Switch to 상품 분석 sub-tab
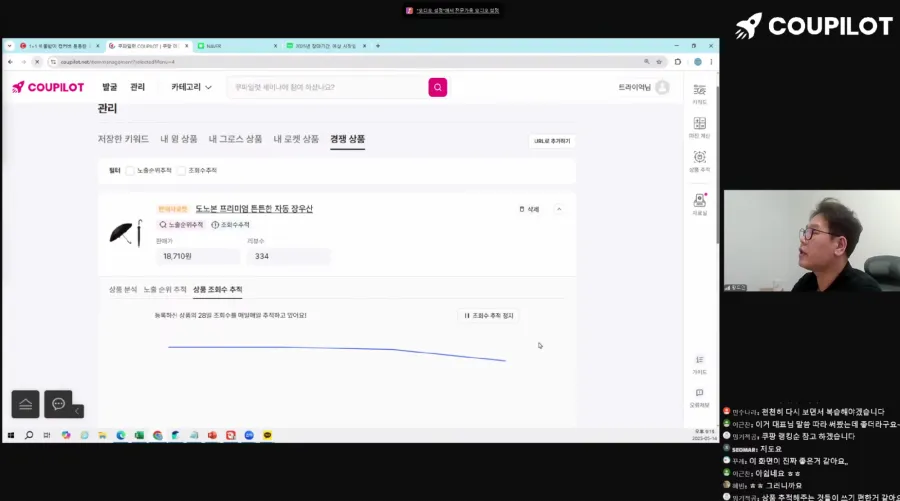The height and width of the screenshot is (501, 900). [123, 290]
